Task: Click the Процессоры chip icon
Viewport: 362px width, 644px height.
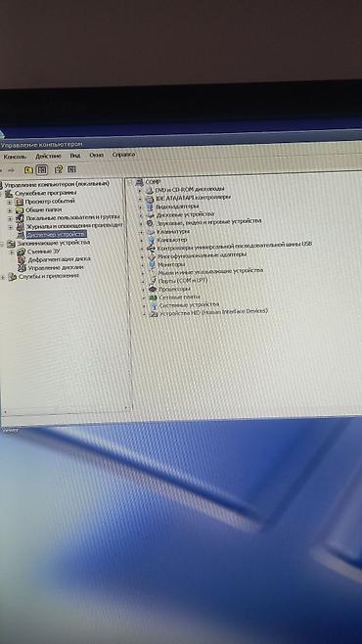Action: point(153,290)
